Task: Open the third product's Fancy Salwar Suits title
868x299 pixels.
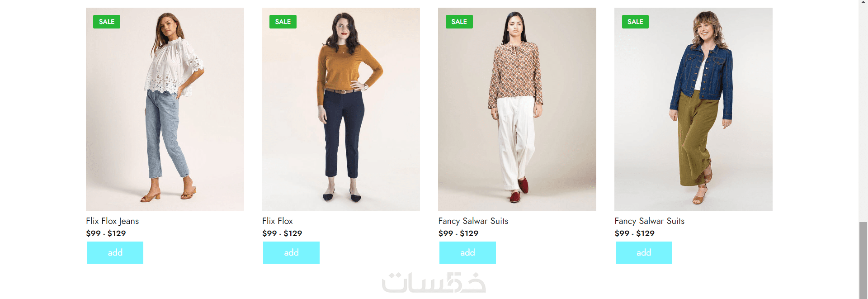Action: point(473,221)
